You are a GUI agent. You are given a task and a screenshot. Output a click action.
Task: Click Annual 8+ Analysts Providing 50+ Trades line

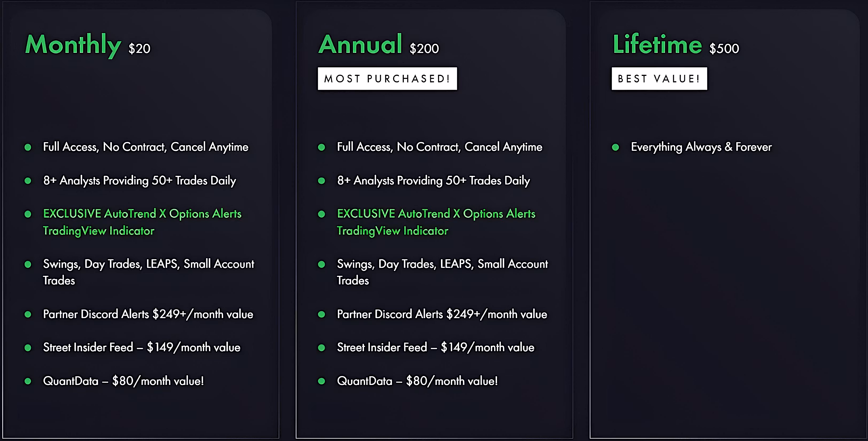pyautogui.click(x=433, y=181)
